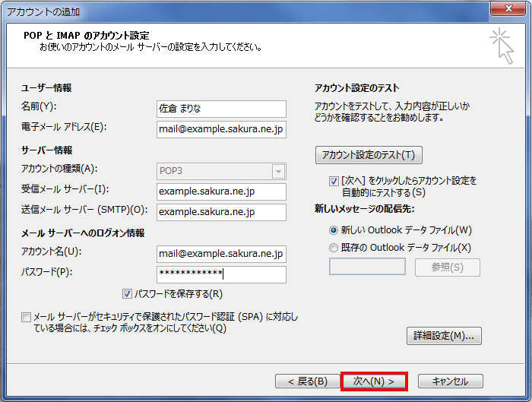The height and width of the screenshot is (402, 532).
Task: Click the 受信メール サーバー(I) field
Action: tap(220, 192)
